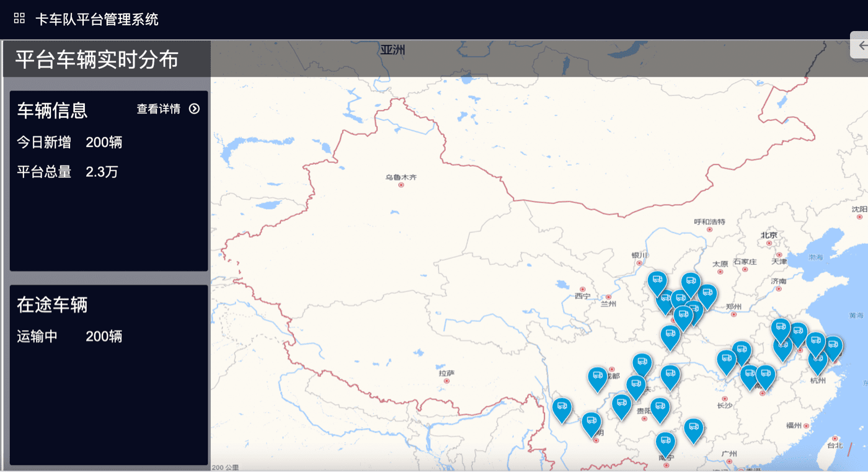
Task: Open the grid menu icon beside the title
Action: pyautogui.click(x=19, y=19)
